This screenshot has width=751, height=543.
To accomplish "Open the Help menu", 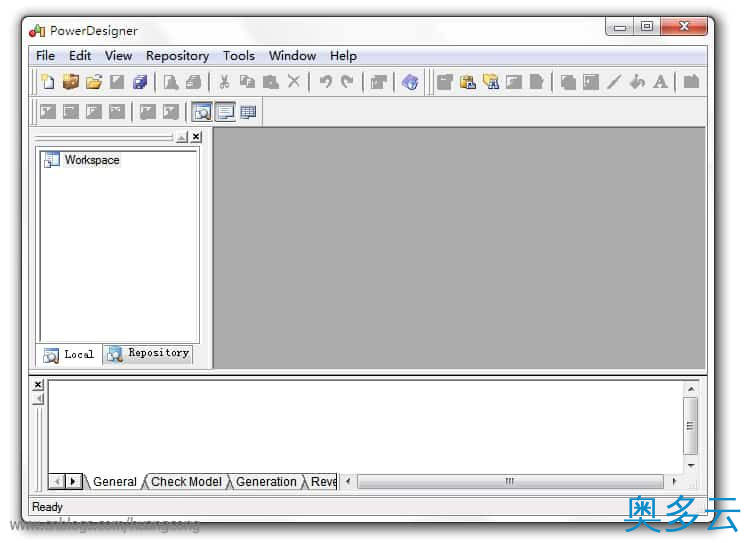I will [x=343, y=56].
